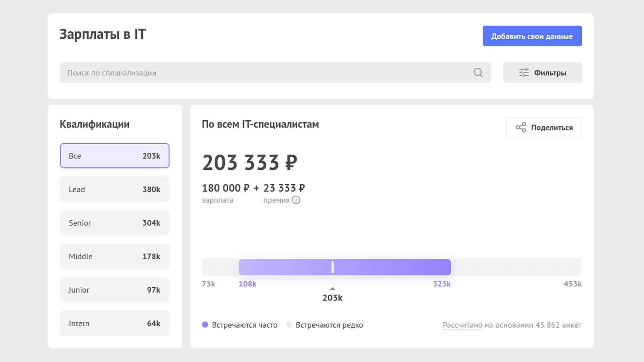This screenshot has height=362, width=644.
Task: Click the 108k lower range label
Action: pos(247,284)
